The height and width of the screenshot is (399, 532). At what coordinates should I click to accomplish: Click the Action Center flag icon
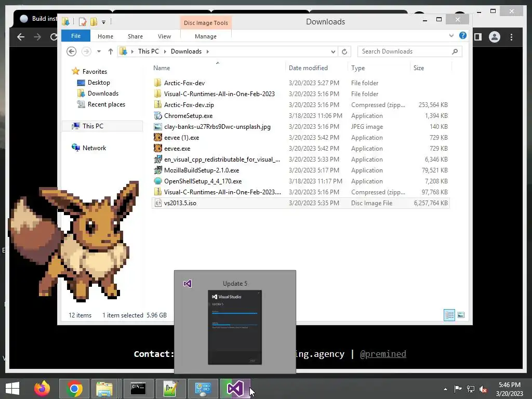tap(458, 389)
